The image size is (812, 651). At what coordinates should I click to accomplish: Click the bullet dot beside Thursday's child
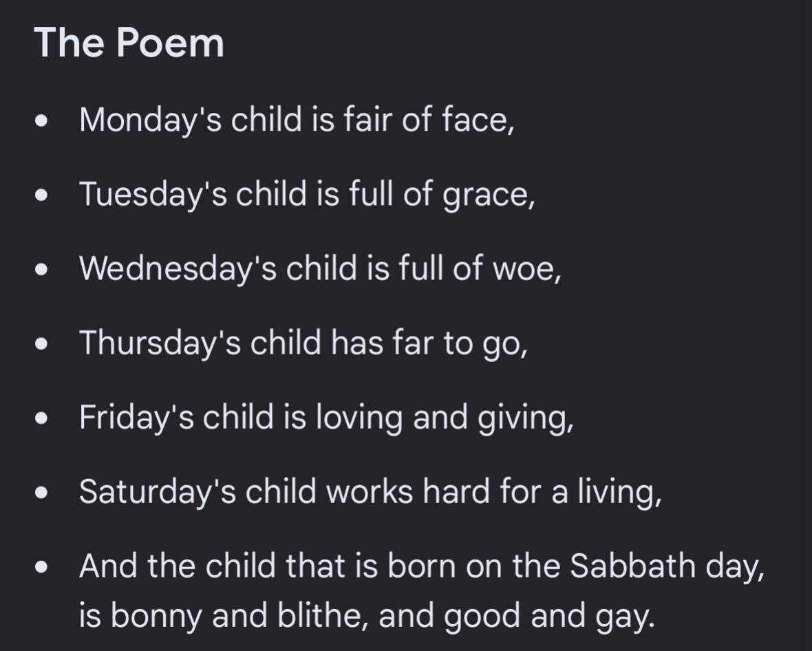pyautogui.click(x=41, y=344)
